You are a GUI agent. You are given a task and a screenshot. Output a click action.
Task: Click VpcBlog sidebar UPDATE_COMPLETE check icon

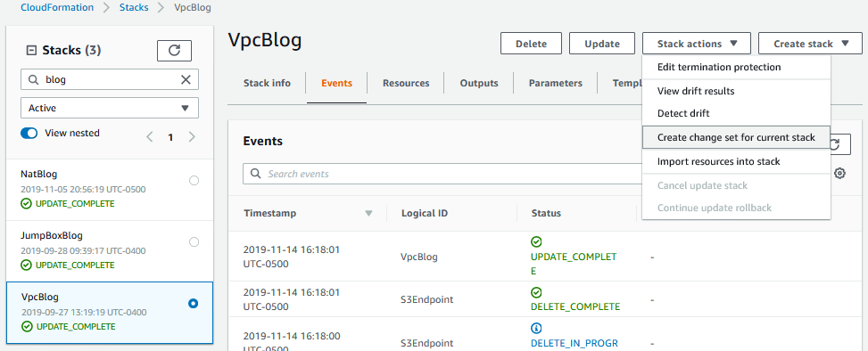click(26, 327)
